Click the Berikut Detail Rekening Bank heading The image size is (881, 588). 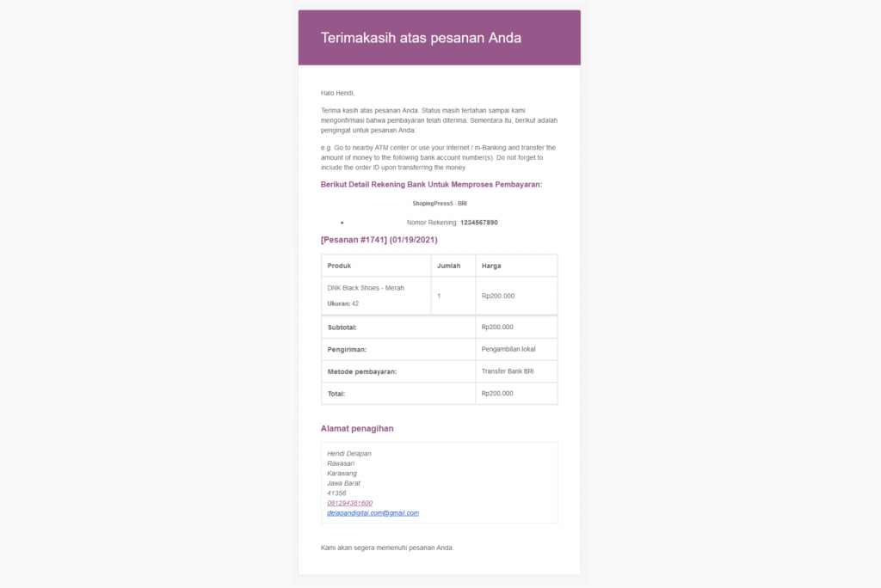click(431, 185)
